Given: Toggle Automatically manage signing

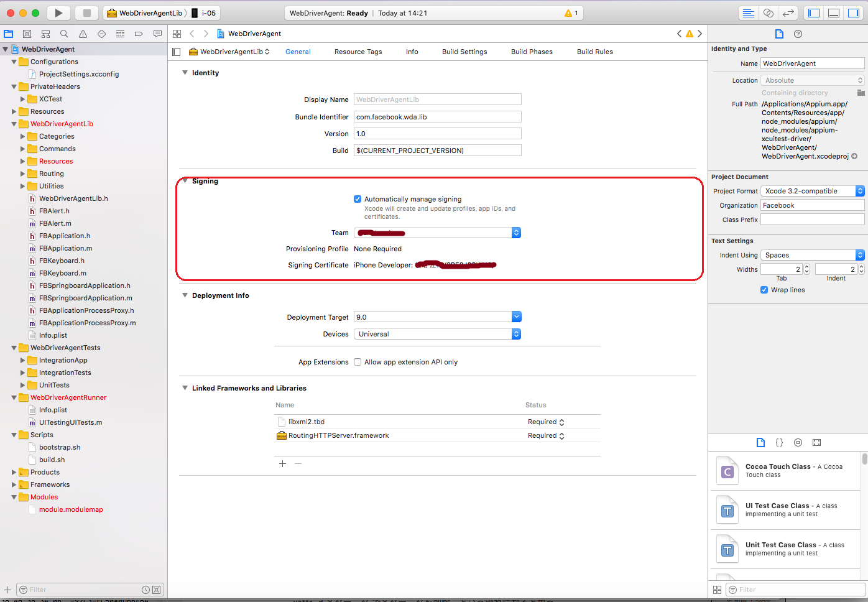Looking at the screenshot, I should [x=358, y=198].
